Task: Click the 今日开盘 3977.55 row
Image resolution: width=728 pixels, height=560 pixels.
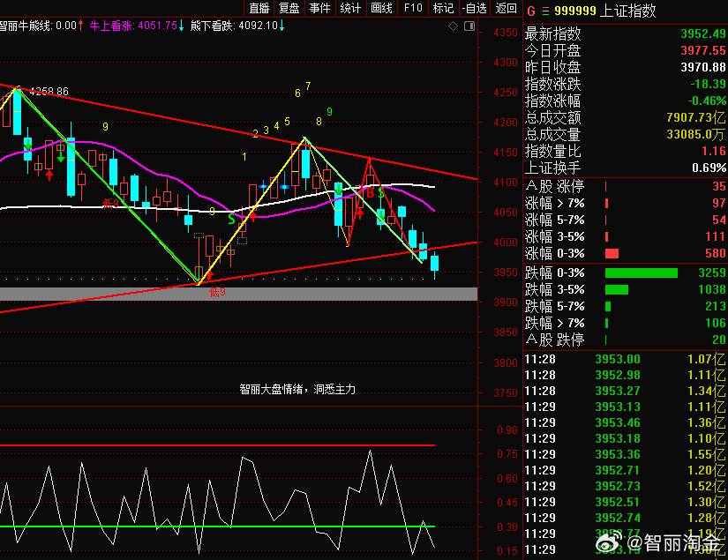Action: pyautogui.click(x=626, y=50)
